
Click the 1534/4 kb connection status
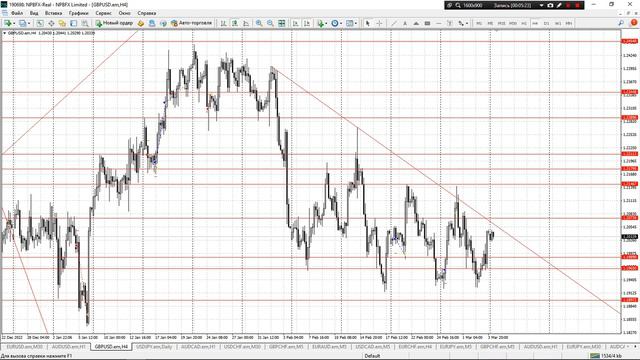(606, 356)
